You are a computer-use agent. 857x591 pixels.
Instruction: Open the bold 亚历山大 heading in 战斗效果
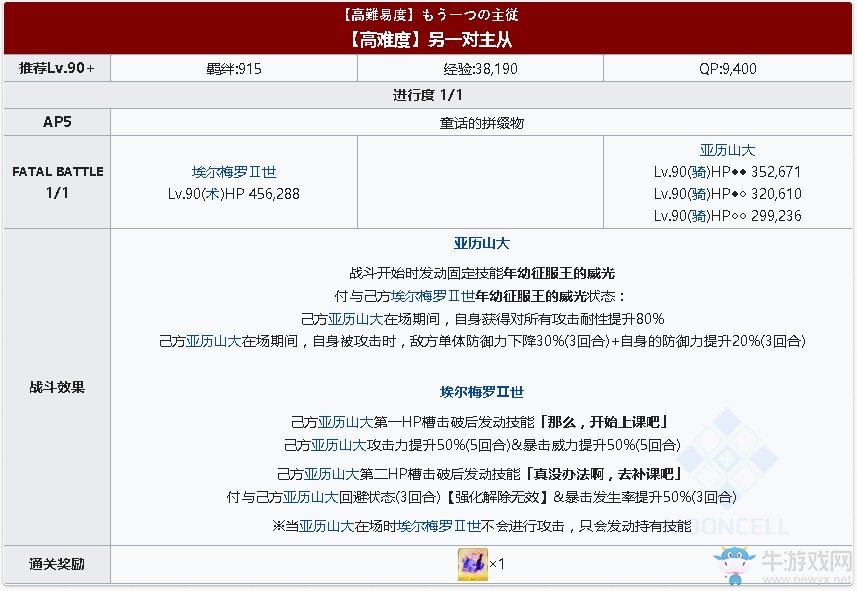(x=482, y=243)
